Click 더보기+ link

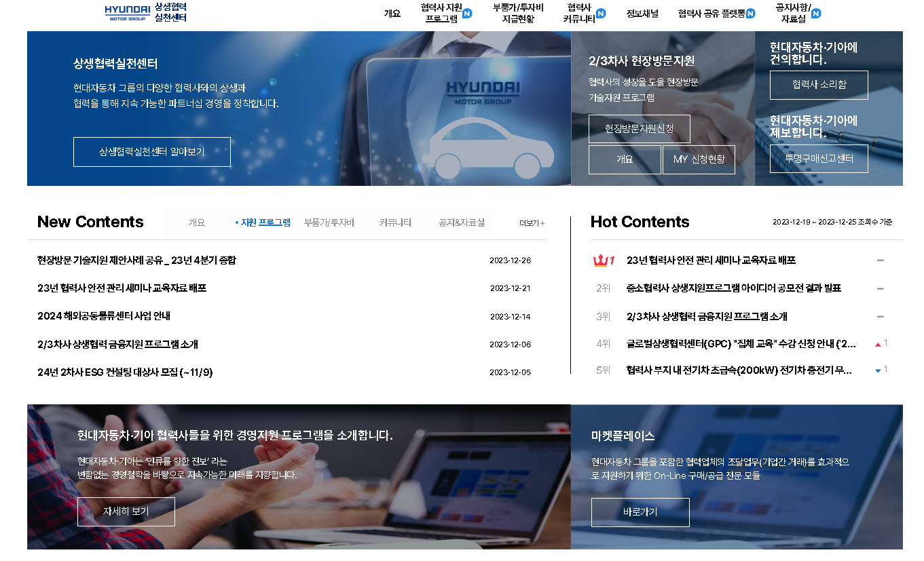coord(532,223)
